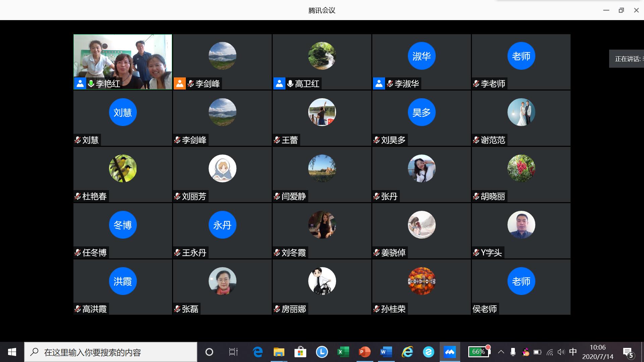Viewport: 644px width, 362px height.
Task: Open Excel from the taskbar
Action: click(343, 352)
